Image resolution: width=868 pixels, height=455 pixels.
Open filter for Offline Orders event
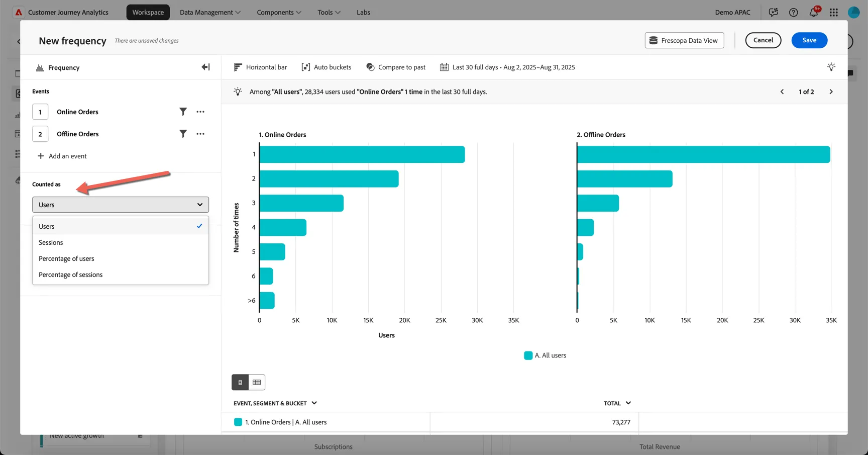183,134
